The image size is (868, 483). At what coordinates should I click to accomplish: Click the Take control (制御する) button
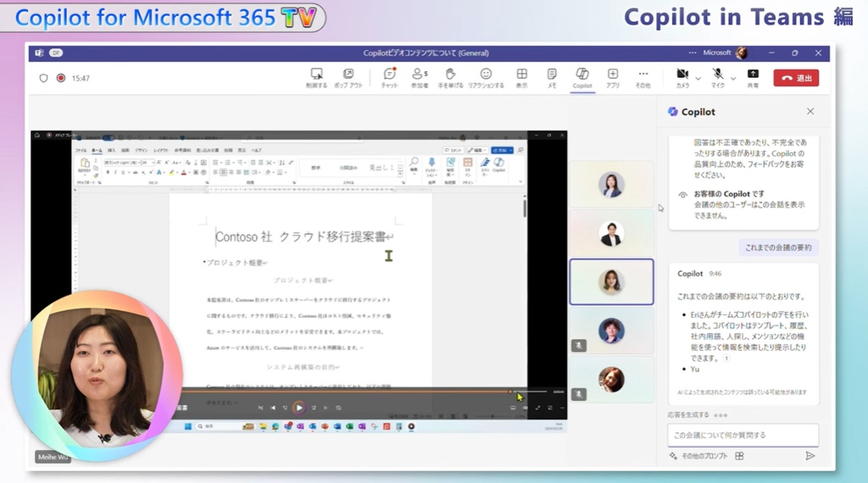pyautogui.click(x=317, y=78)
